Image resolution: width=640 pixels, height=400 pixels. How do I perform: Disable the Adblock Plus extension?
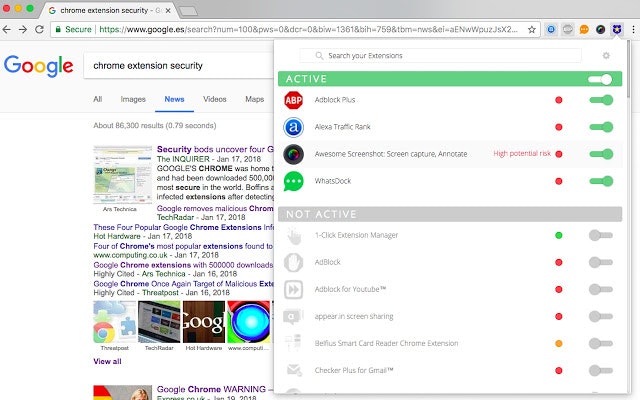click(601, 100)
